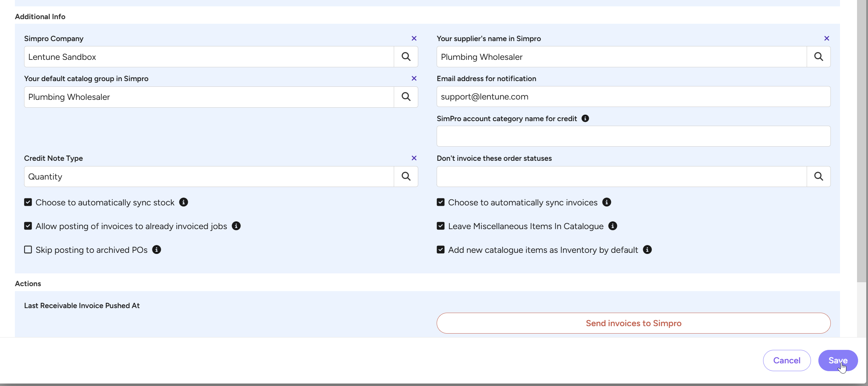Save the integration settings
Viewport: 868px width, 386px height.
(838, 361)
